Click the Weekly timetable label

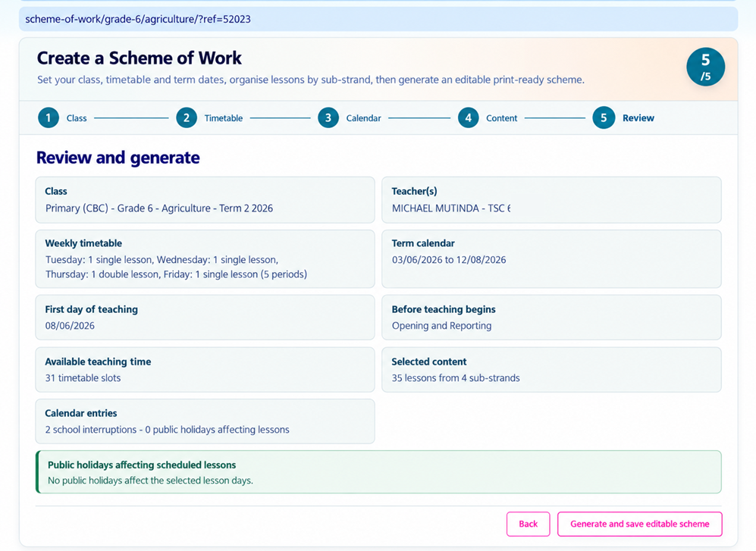83,243
